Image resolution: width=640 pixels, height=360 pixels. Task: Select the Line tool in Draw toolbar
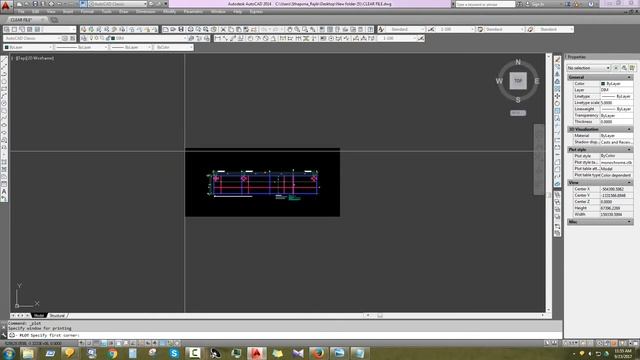pyautogui.click(x=4, y=60)
